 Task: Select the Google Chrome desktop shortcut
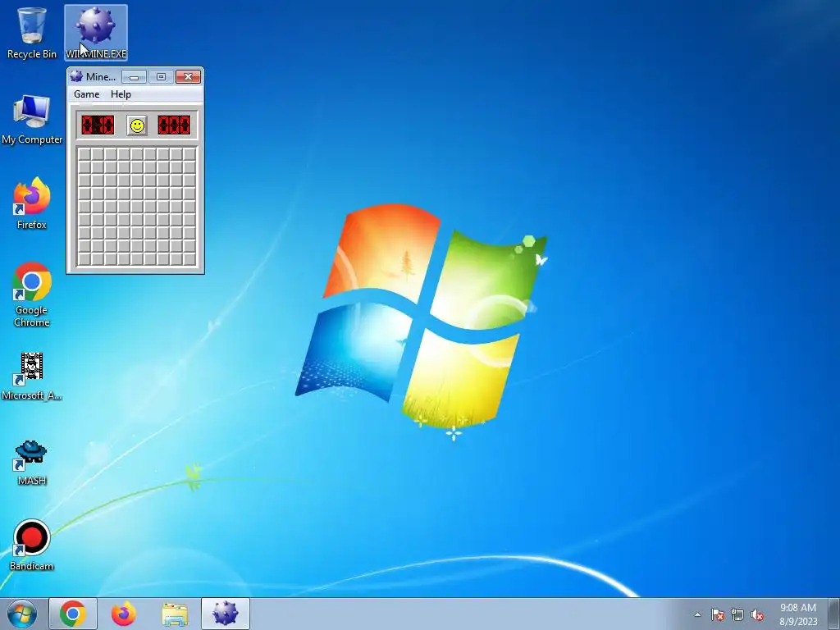pos(32,294)
